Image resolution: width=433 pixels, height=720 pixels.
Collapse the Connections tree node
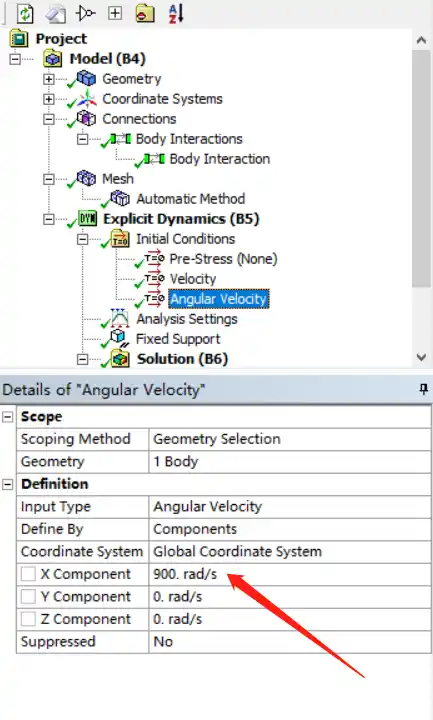(49, 119)
